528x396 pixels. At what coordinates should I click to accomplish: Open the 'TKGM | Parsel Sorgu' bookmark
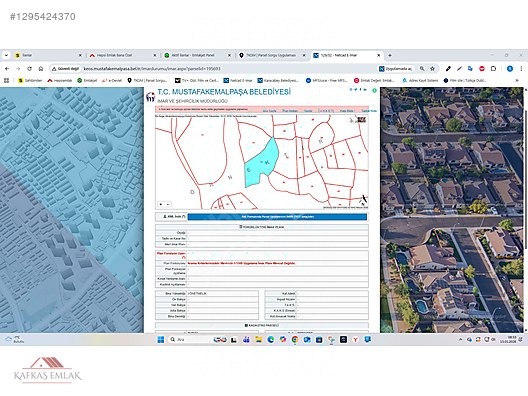147,80
